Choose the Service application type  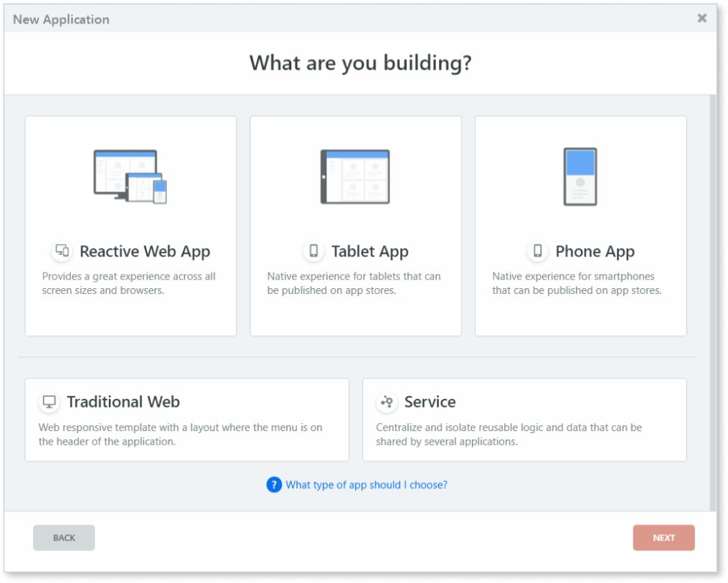point(524,420)
